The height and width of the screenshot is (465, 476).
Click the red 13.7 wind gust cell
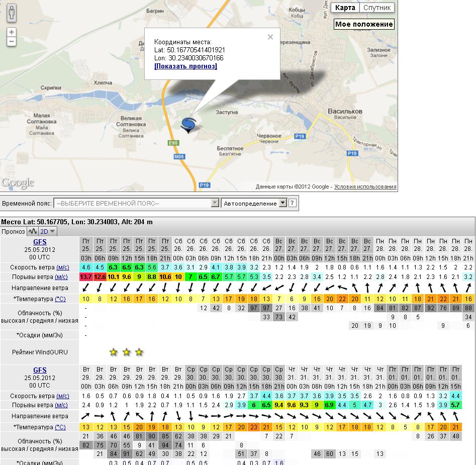pos(86,277)
